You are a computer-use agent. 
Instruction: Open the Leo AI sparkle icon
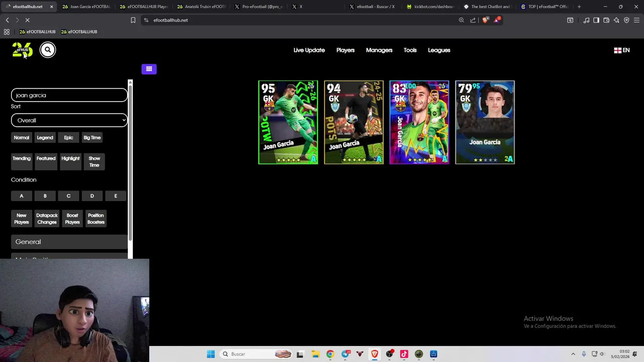click(616, 20)
